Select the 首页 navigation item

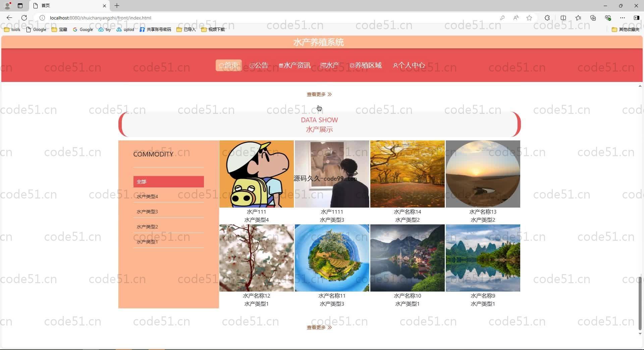coord(228,65)
